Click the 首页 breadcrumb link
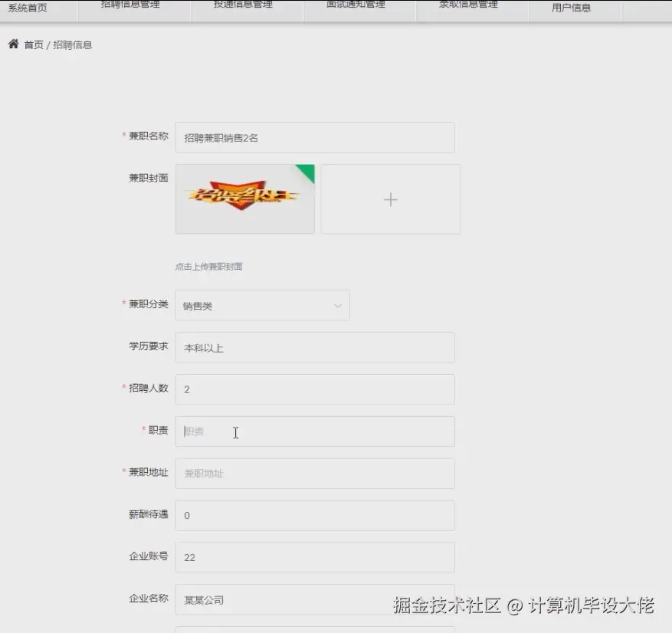 pos(33,45)
